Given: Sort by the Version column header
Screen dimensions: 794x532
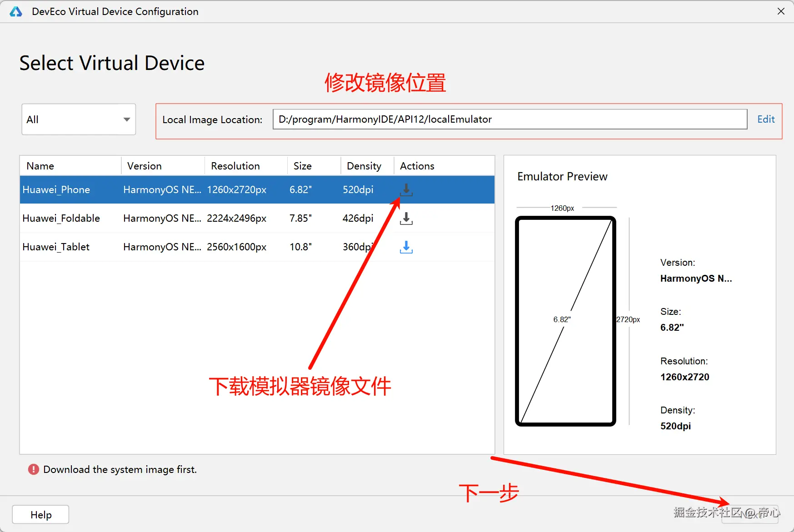Looking at the screenshot, I should pos(163,166).
